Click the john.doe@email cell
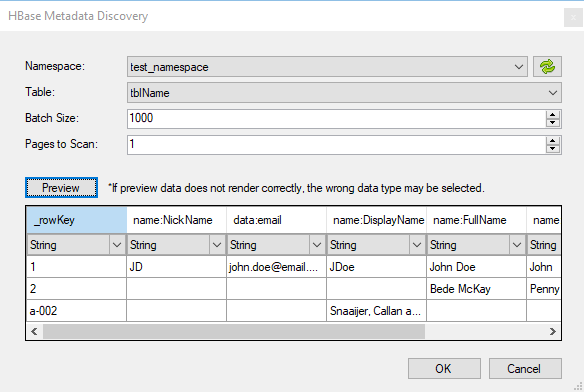The image size is (584, 392). (x=276, y=267)
